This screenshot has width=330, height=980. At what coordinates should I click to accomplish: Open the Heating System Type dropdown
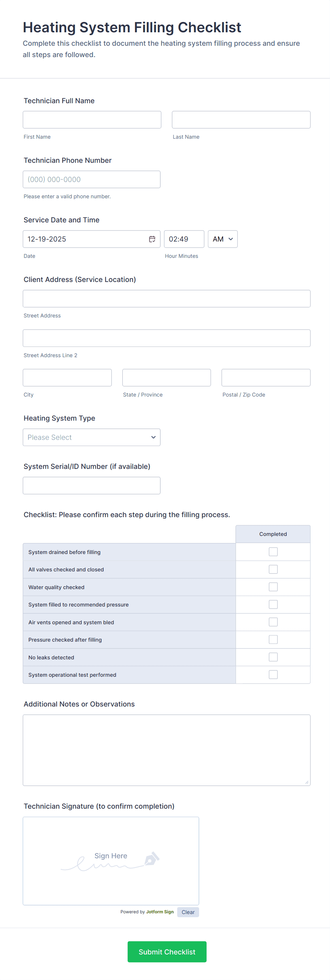(x=91, y=437)
